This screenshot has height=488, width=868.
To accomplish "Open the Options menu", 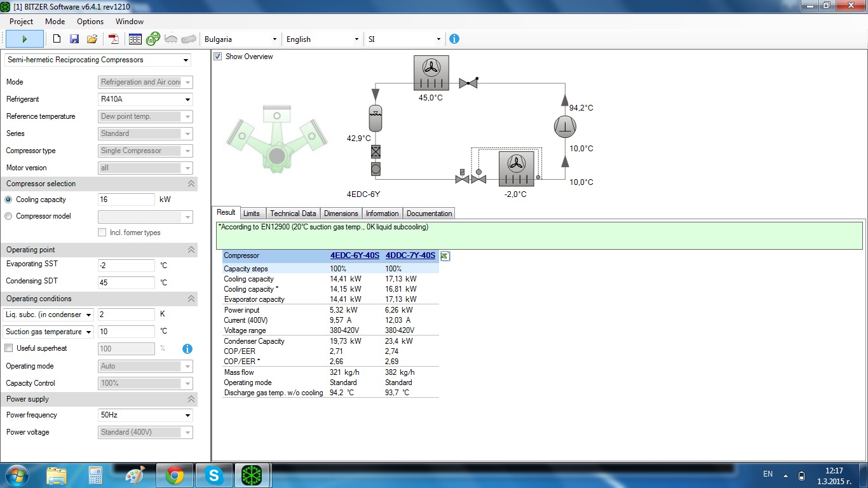I will pos(90,22).
